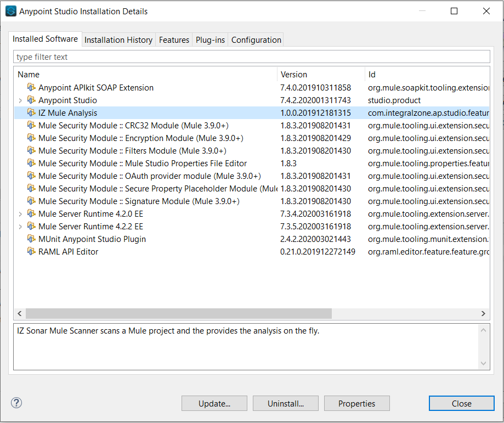
Task: Sort list by the Name column header
Action: (146, 74)
